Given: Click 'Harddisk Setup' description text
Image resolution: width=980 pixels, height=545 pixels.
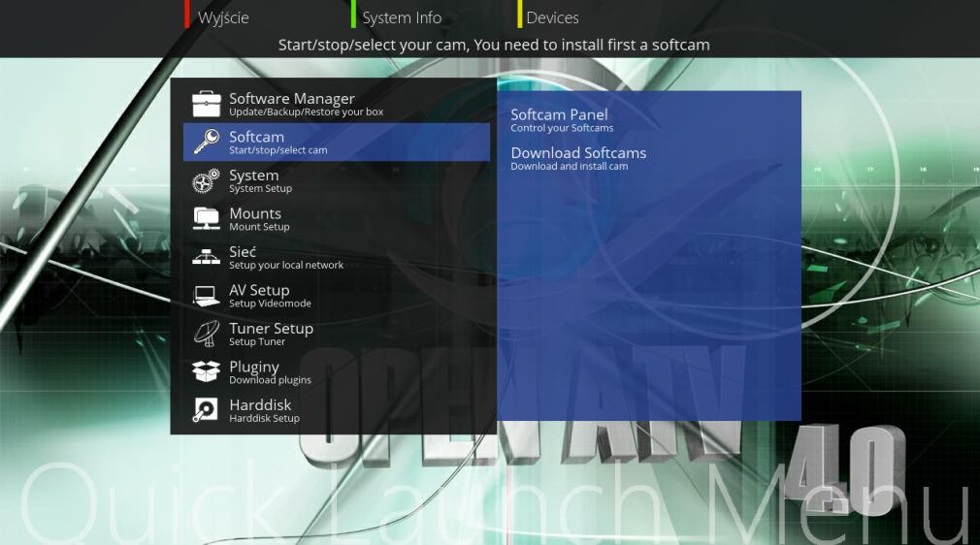Looking at the screenshot, I should [264, 419].
